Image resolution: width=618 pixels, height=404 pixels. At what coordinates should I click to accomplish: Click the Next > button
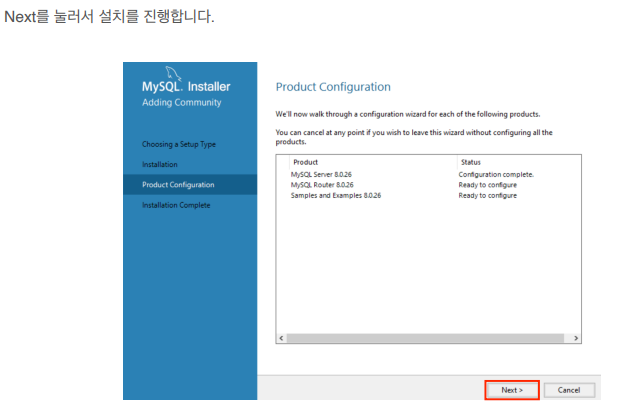click(512, 390)
